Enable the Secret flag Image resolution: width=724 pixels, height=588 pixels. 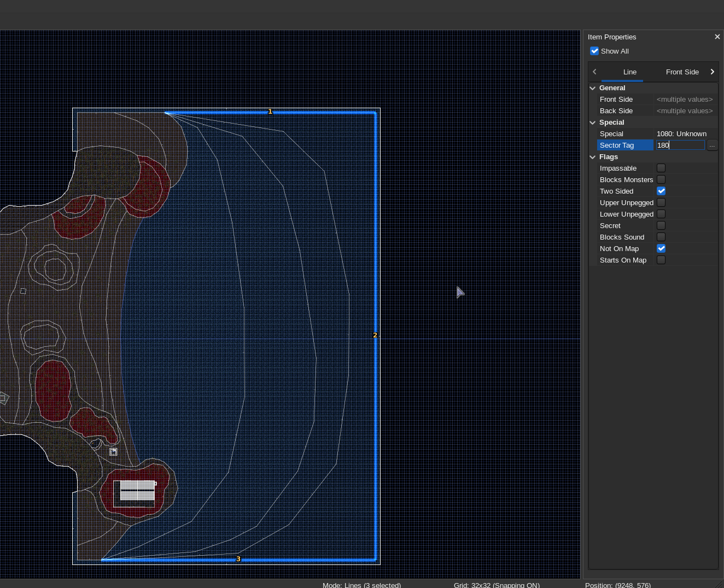661,226
